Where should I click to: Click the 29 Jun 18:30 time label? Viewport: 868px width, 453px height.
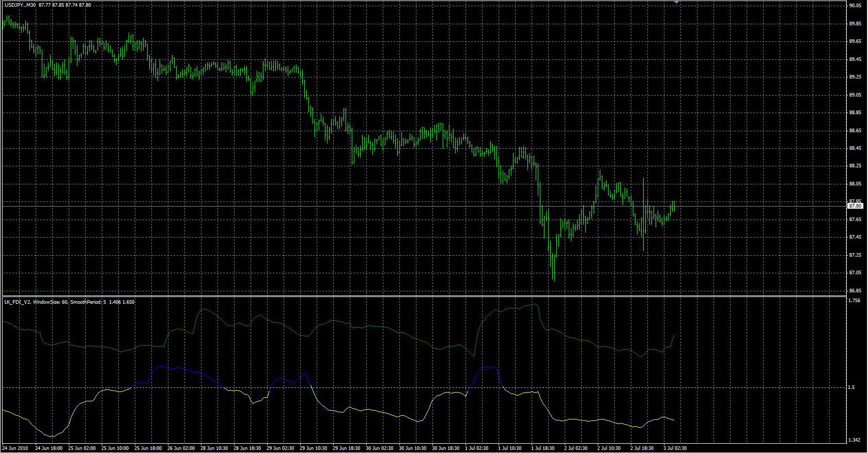pyautogui.click(x=347, y=448)
